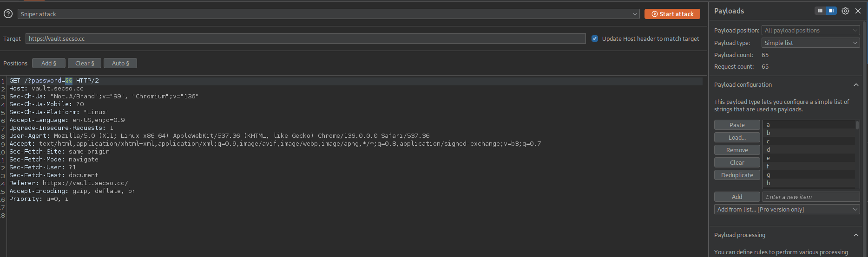Image resolution: width=868 pixels, height=257 pixels.
Task: Click the Clear § button
Action: coord(85,63)
